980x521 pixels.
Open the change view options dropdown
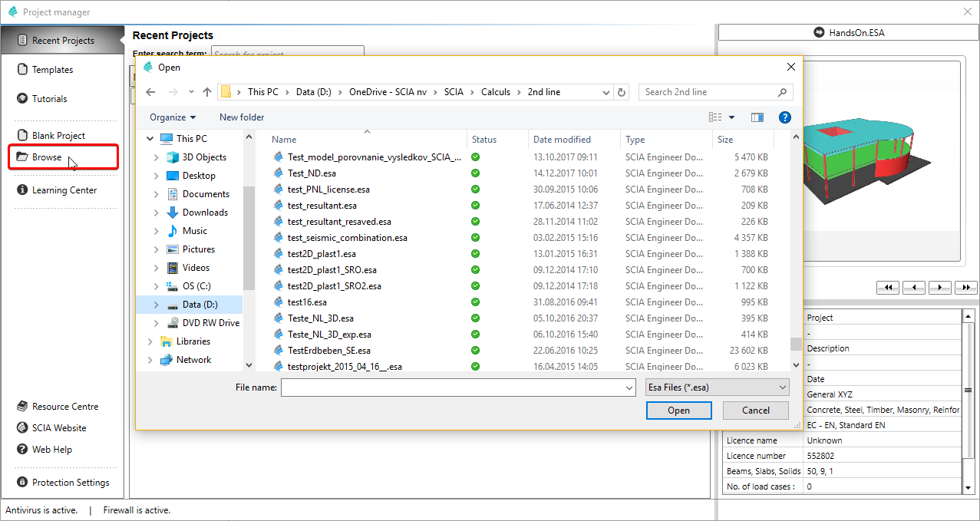tap(731, 117)
